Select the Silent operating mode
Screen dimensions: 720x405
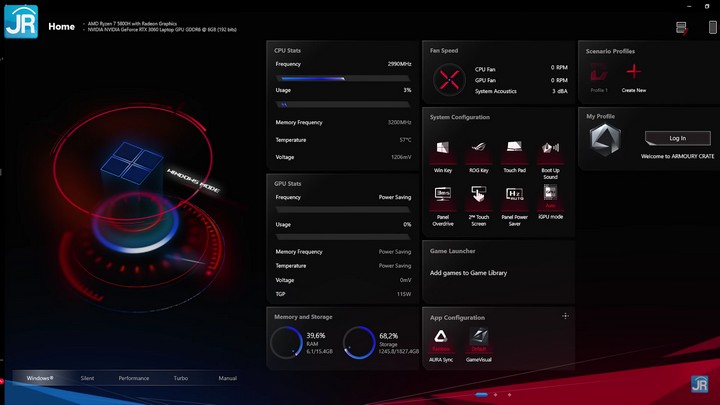pos(87,378)
